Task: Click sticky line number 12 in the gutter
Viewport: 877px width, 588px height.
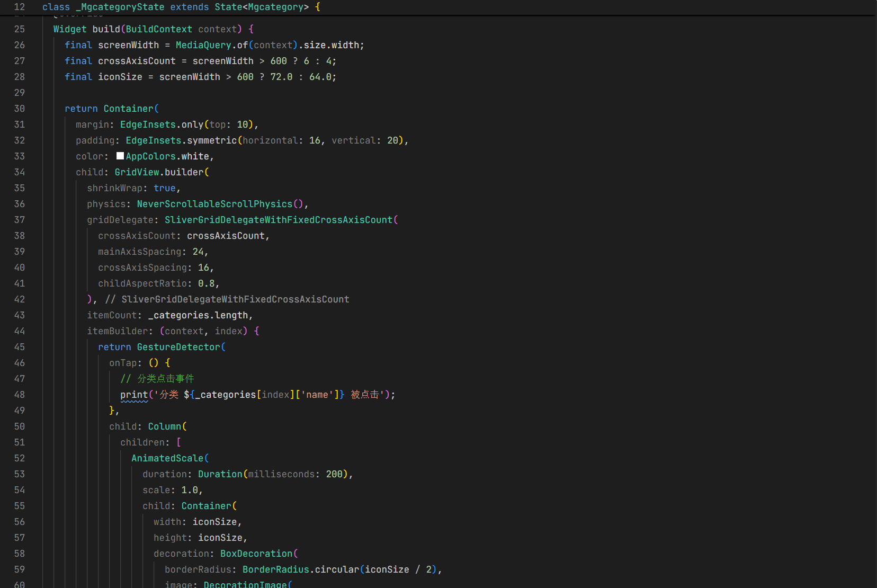Action: coord(20,7)
